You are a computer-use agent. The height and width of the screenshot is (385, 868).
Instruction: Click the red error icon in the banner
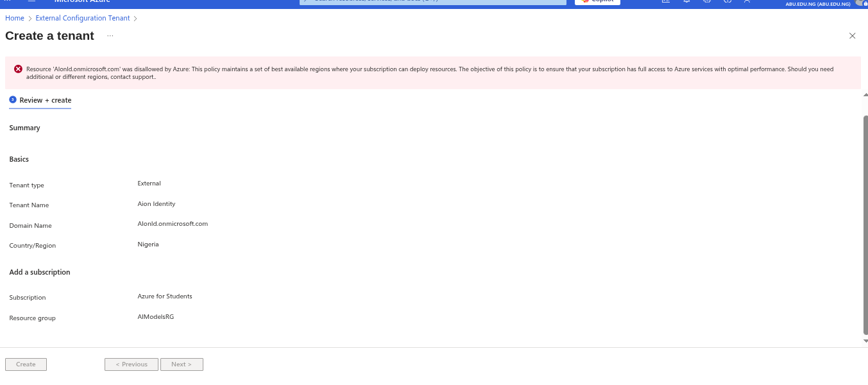point(18,69)
